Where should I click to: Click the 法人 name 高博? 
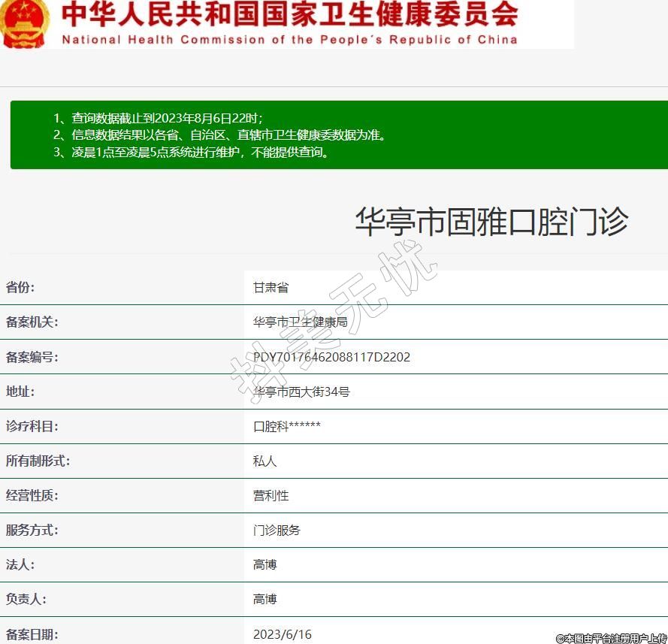tap(265, 564)
